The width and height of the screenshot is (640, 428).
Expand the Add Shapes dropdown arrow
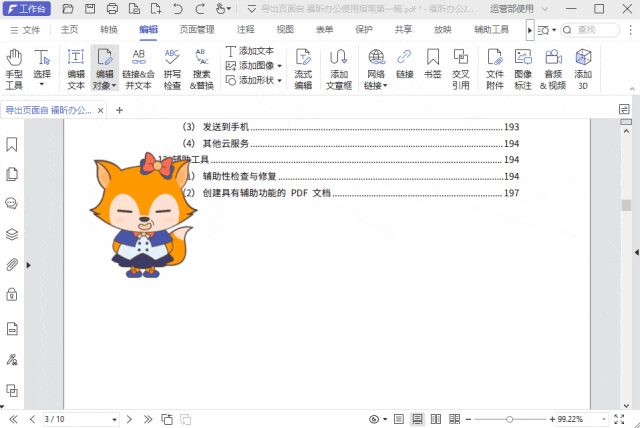[x=280, y=81]
